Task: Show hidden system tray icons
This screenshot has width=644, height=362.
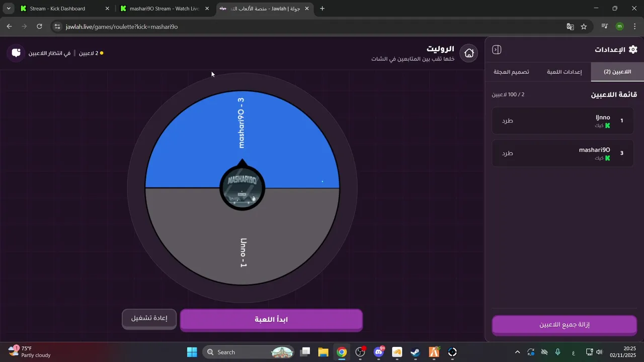Action: pyautogui.click(x=517, y=352)
